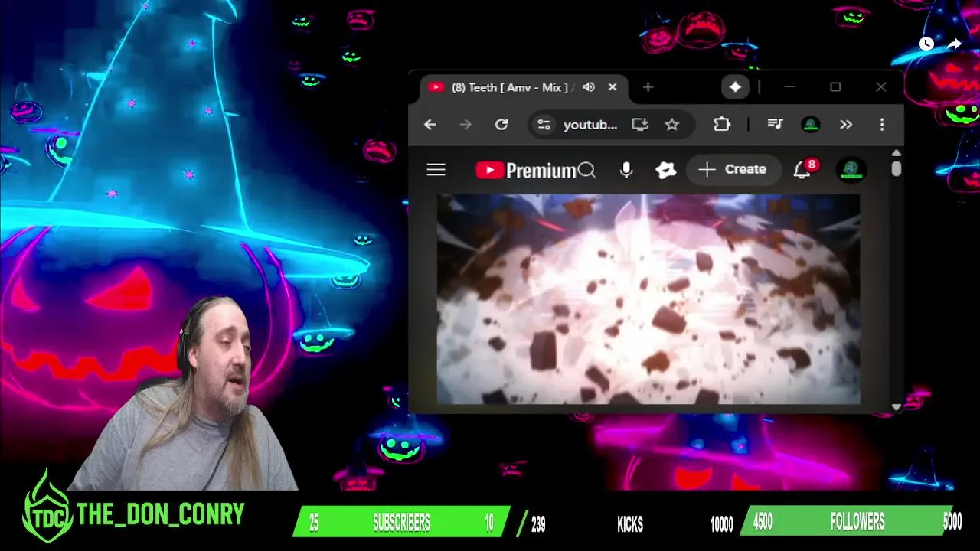Image resolution: width=980 pixels, height=551 pixels.
Task: Click the FOLLOWERS goal bar label
Action: [857, 522]
